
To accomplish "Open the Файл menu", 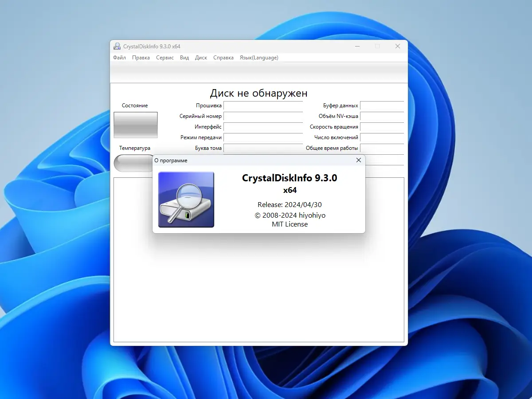I will [x=119, y=58].
